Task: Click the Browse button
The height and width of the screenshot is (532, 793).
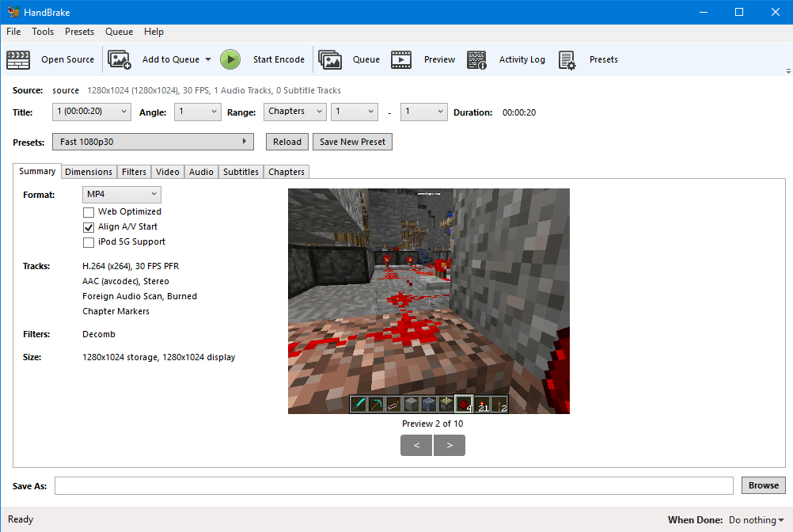Action: pyautogui.click(x=764, y=485)
